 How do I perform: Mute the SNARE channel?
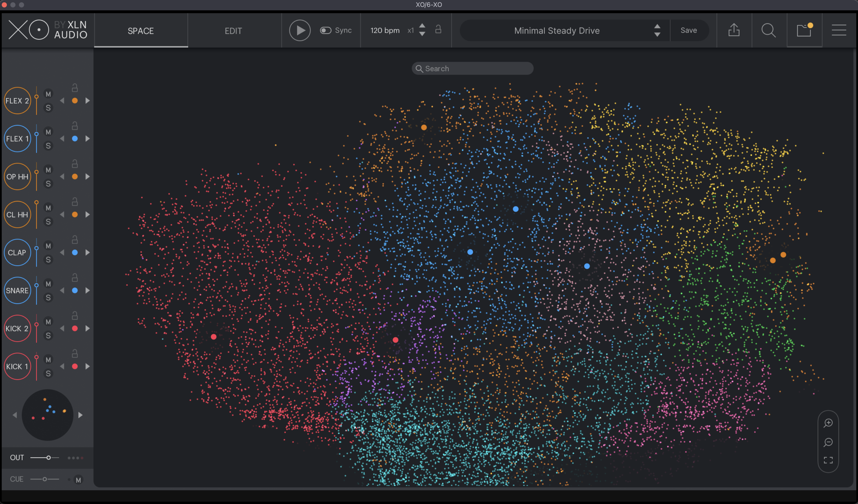(x=48, y=284)
